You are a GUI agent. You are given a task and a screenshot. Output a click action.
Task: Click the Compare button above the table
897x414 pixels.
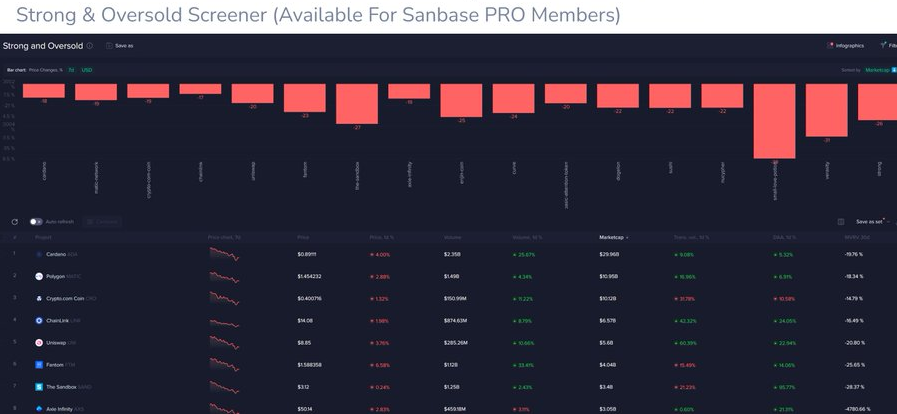102,222
